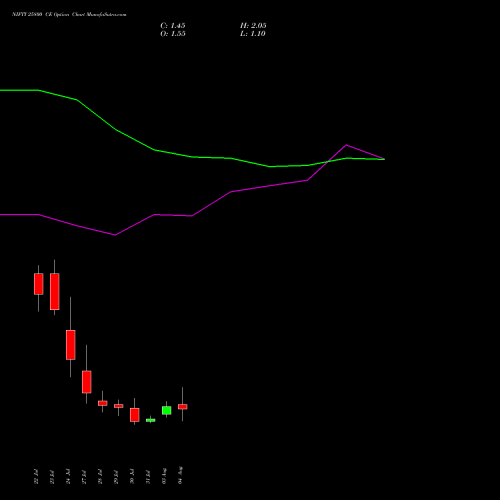Click the red candlestick for 30 Jul

point(135,415)
